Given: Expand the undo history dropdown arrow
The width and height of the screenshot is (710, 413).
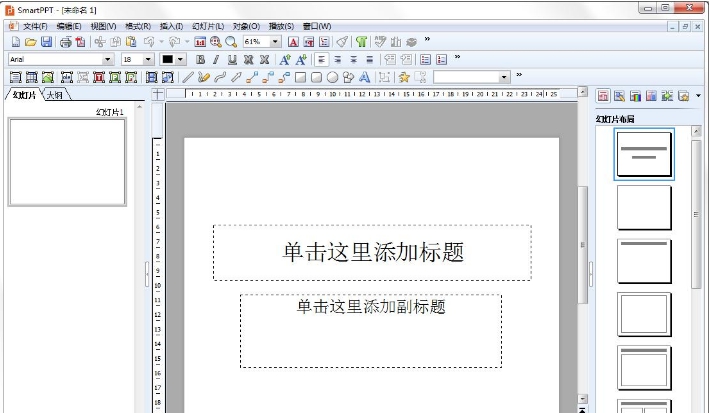Looking at the screenshot, I should pos(162,42).
